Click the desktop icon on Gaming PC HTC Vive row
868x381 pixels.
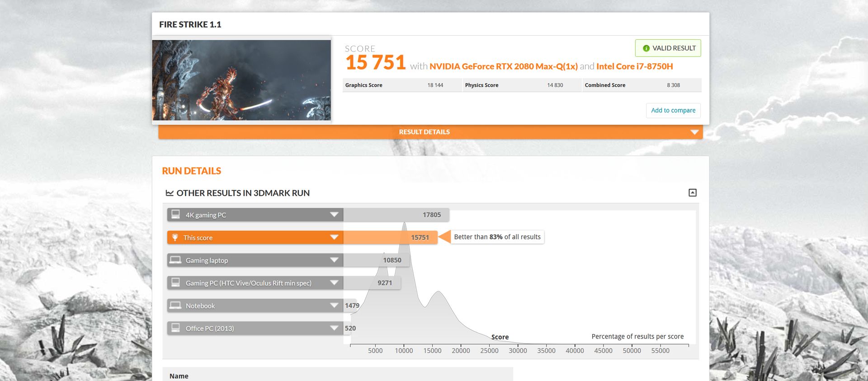click(175, 282)
